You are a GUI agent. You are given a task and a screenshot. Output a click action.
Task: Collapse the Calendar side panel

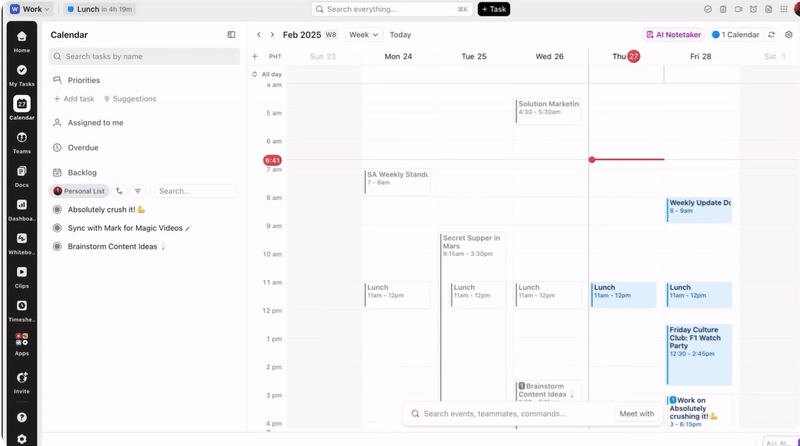coord(231,35)
